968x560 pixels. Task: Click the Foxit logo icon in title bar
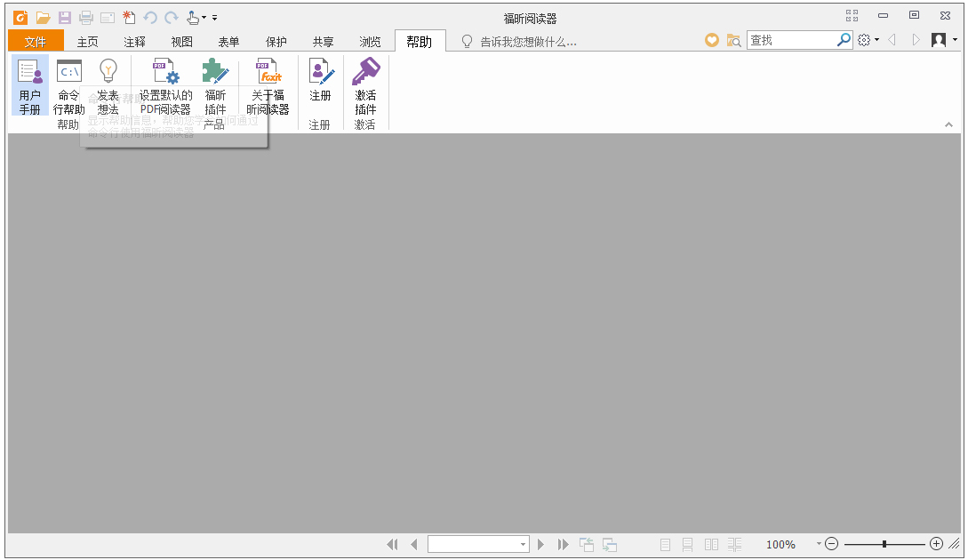[x=20, y=17]
